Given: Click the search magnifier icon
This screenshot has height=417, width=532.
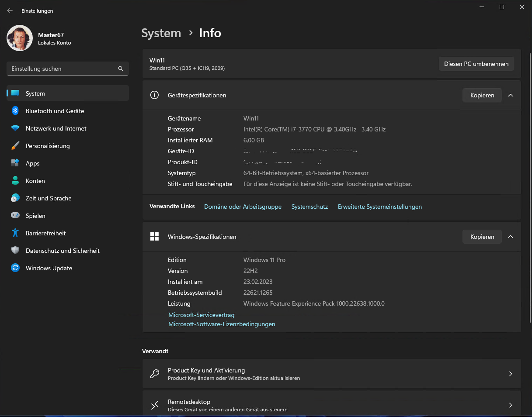Looking at the screenshot, I should [x=121, y=69].
